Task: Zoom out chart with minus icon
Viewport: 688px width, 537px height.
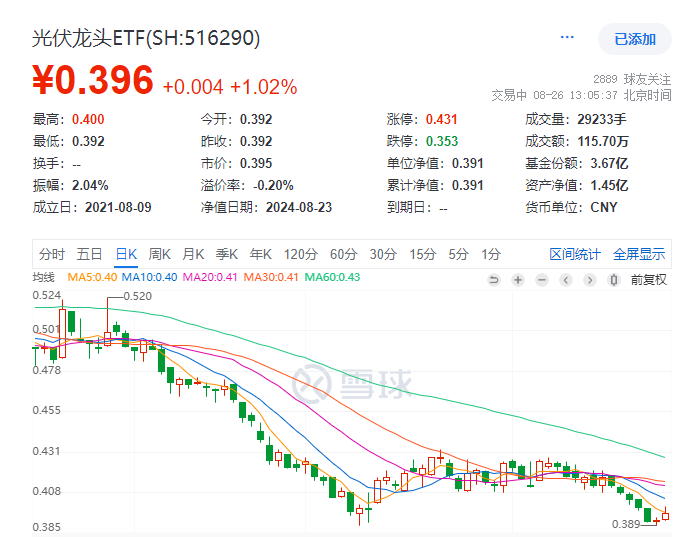Action: [542, 280]
